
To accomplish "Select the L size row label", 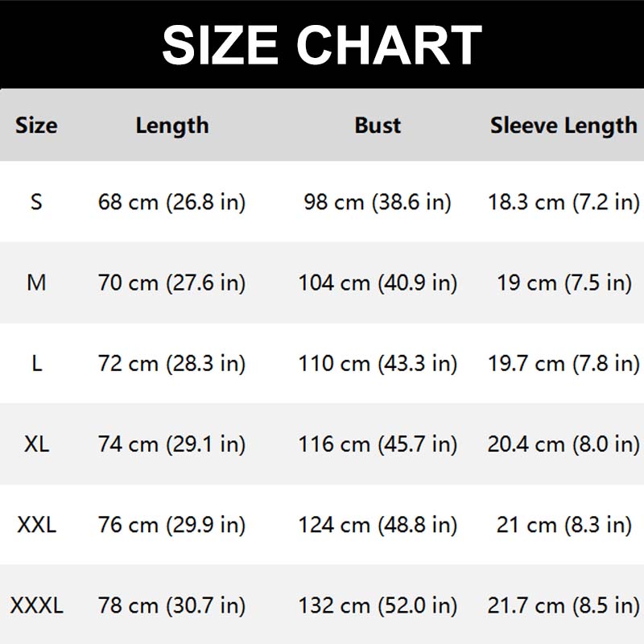I will (x=36, y=363).
